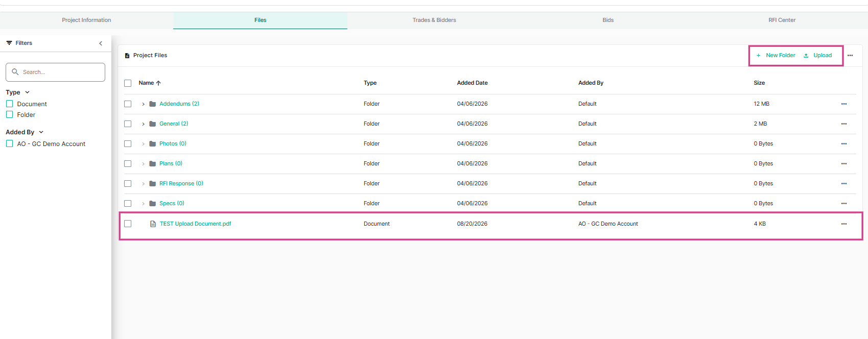The image size is (868, 339).
Task: Open the Trades & Bidders tab
Action: [434, 20]
